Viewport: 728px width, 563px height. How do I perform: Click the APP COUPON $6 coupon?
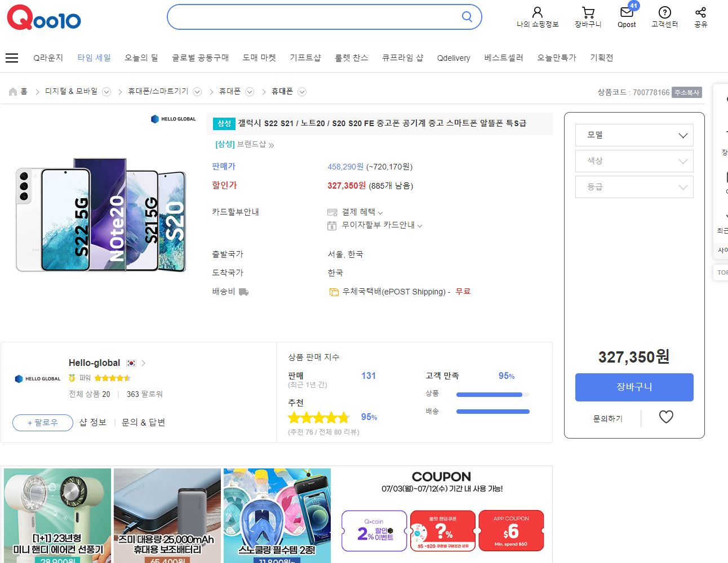coord(511,531)
